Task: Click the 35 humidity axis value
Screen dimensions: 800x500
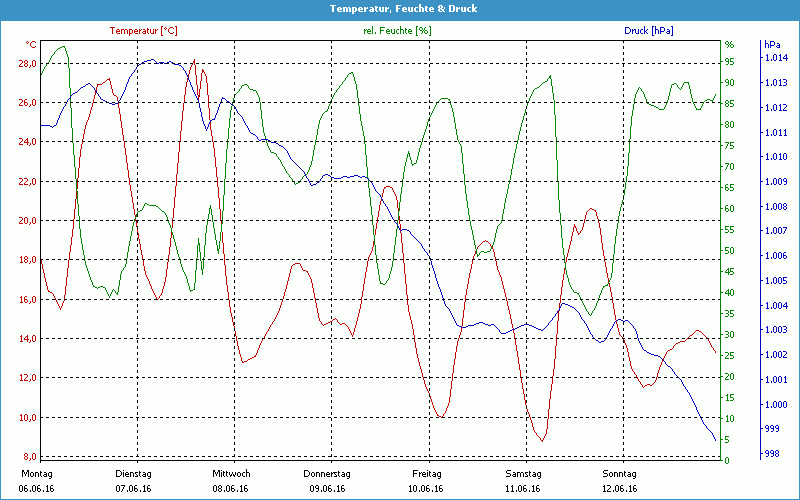Action: tap(730, 314)
